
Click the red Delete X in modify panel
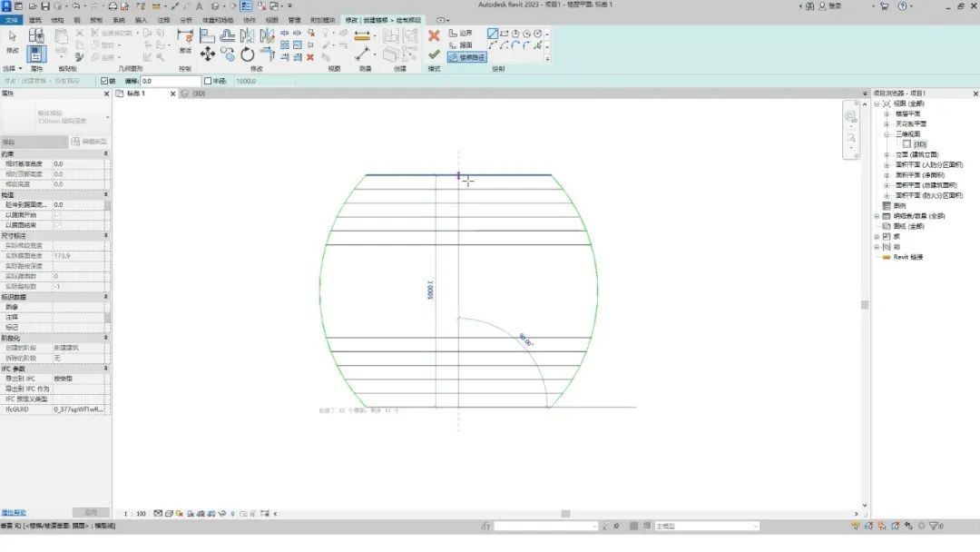click(x=310, y=57)
